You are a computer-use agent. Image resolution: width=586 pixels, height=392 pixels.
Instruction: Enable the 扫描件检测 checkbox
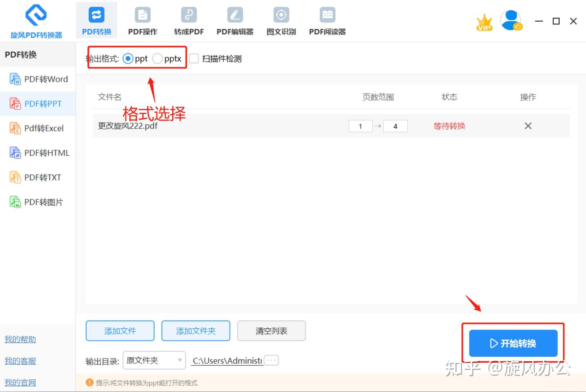click(x=193, y=59)
